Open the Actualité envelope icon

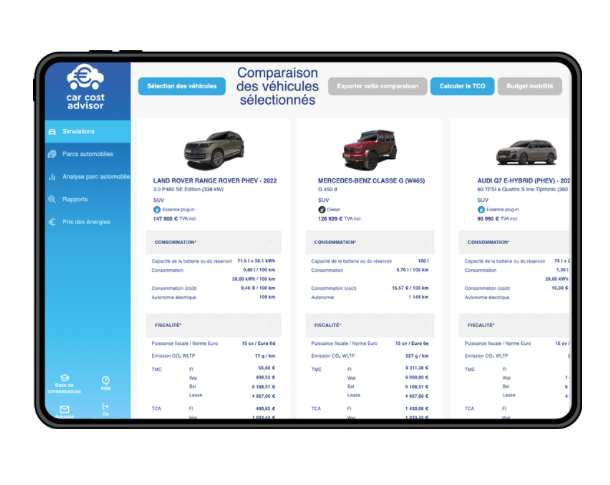pos(65,409)
